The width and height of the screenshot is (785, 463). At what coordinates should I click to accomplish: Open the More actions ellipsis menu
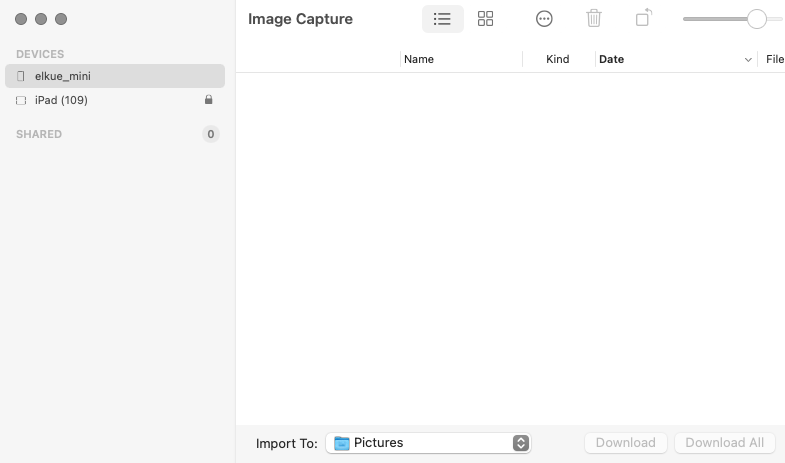544,19
